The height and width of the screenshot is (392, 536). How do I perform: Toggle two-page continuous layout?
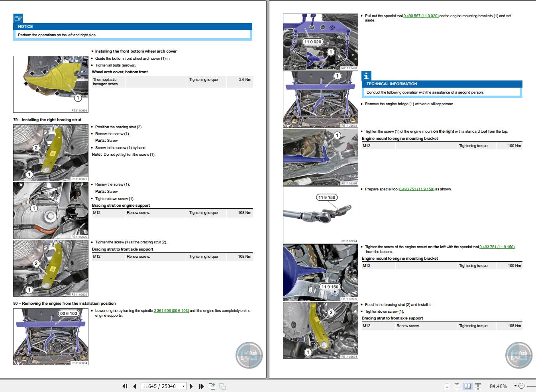point(478,386)
